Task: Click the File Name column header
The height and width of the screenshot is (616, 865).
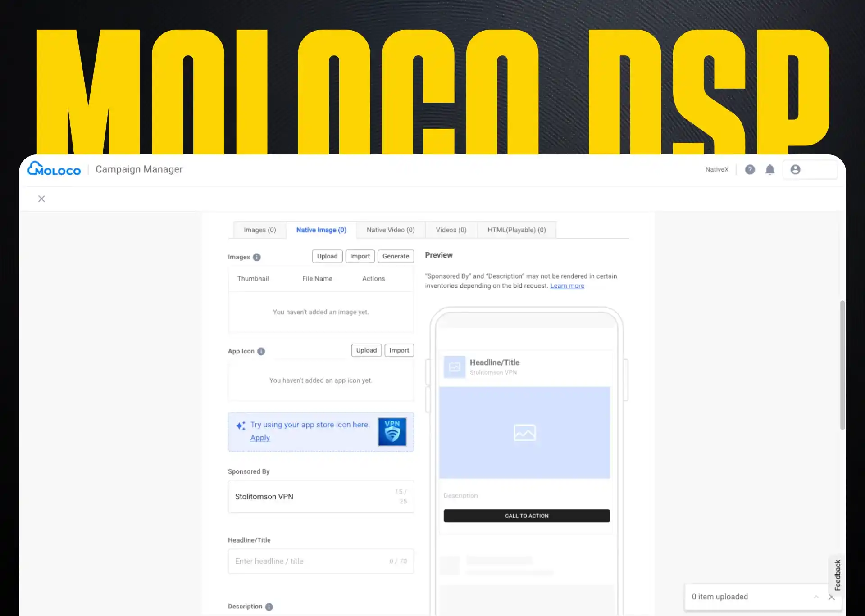Action: tap(317, 279)
